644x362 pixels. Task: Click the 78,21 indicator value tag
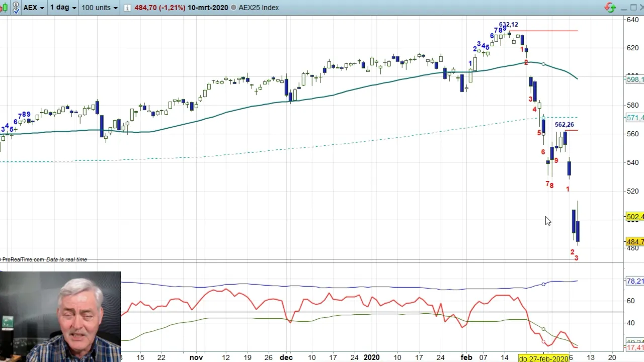tap(635, 281)
